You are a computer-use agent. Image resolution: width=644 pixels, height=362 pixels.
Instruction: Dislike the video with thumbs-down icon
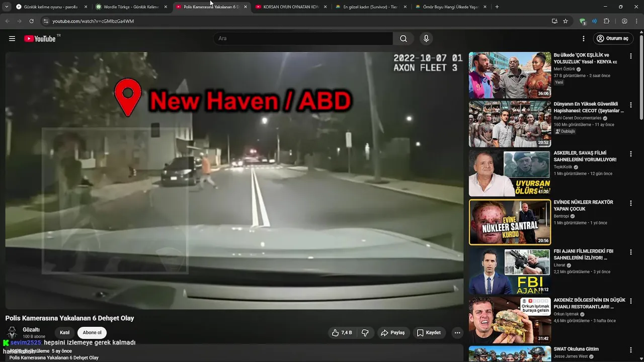[365, 332]
